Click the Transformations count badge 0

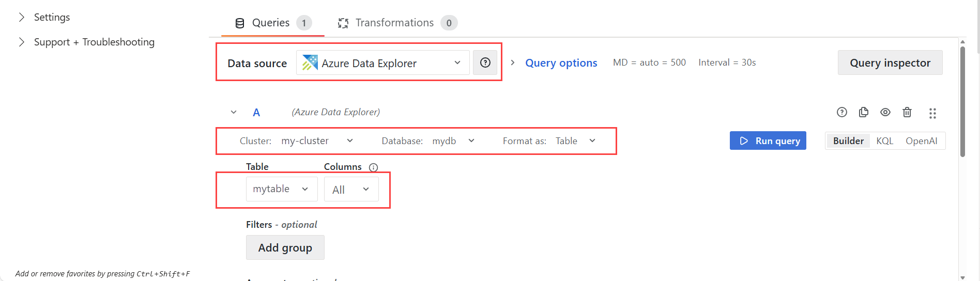(x=449, y=23)
